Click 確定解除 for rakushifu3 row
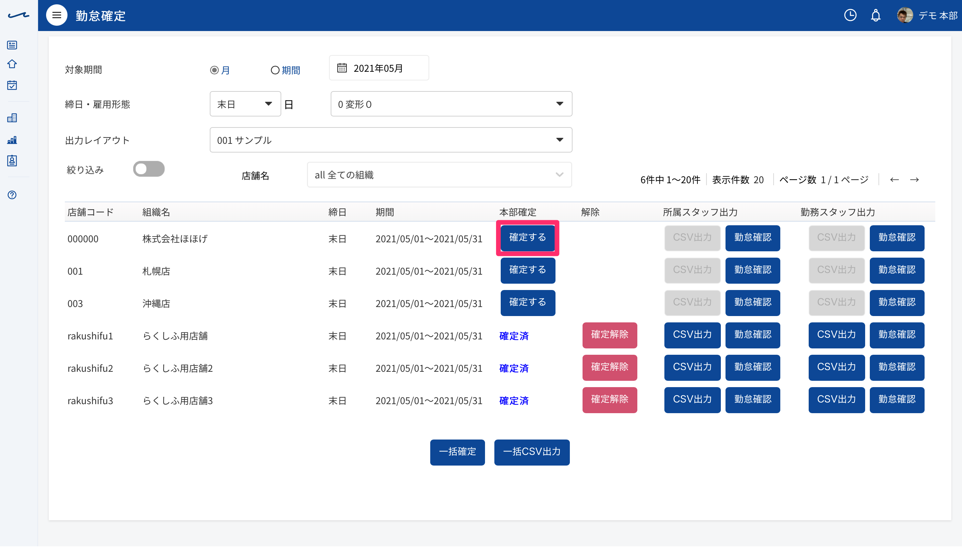The height and width of the screenshot is (560, 962). pos(610,400)
